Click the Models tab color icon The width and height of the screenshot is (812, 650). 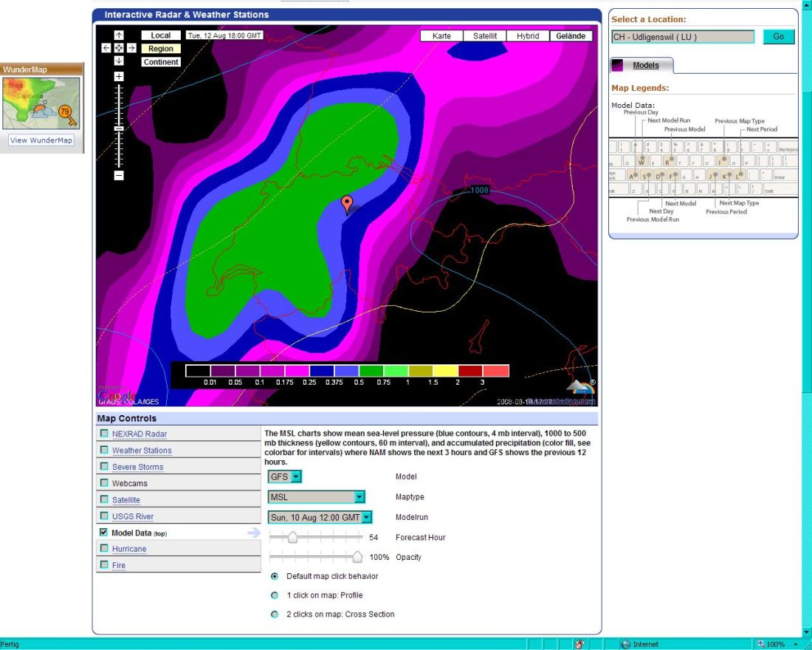pos(617,65)
